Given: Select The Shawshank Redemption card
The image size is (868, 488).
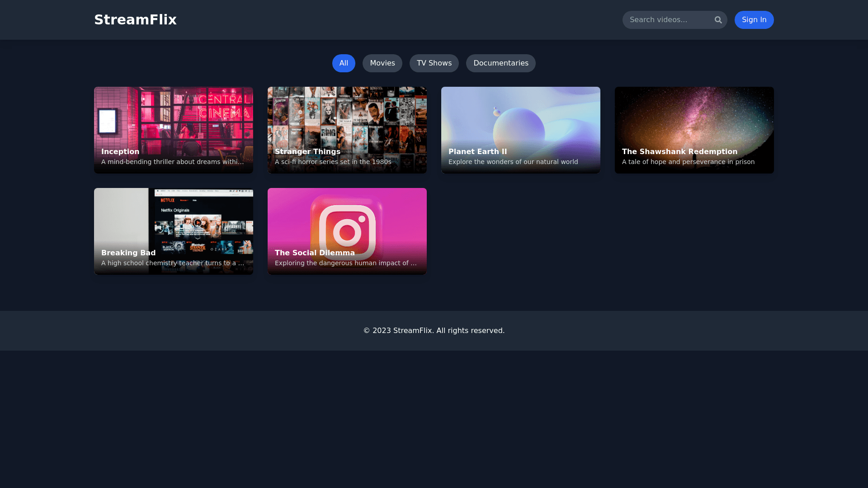Looking at the screenshot, I should pos(694,130).
